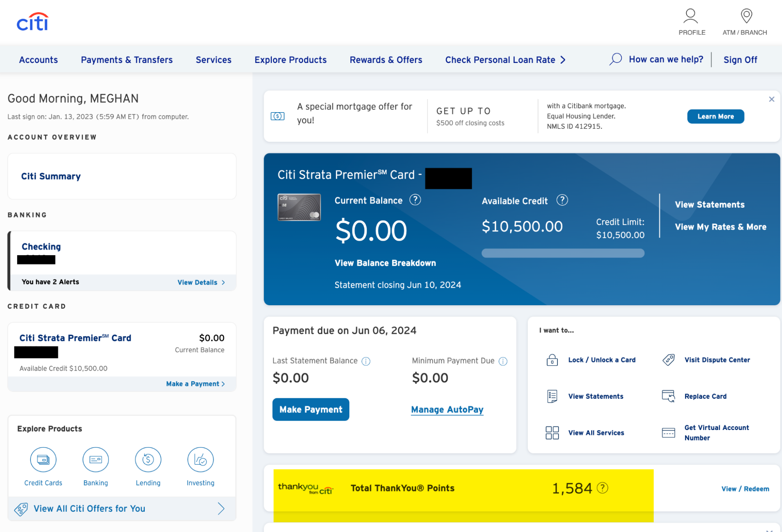The height and width of the screenshot is (532, 782).
Task: Expand Checking View Details chevron
Action: tap(223, 283)
